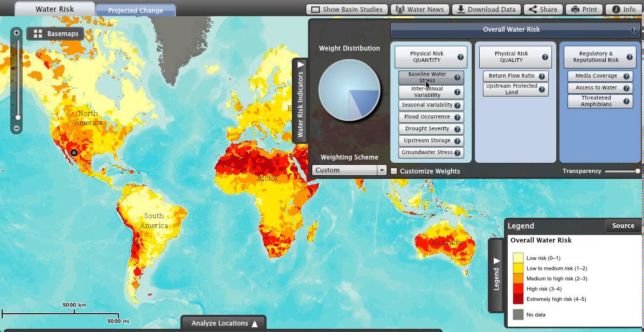Viewport: 644px width, 332px height.
Task: Open help for Drought Severity
Action: point(457,129)
